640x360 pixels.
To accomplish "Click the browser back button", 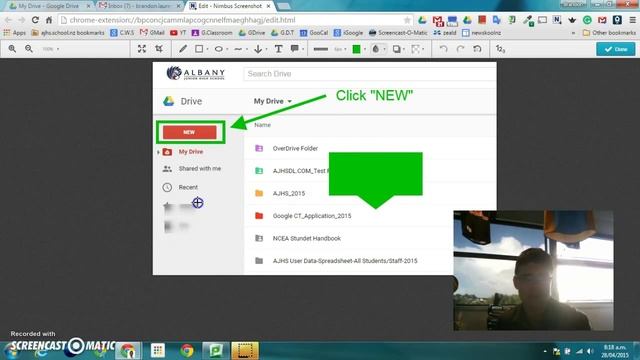I will [8, 20].
